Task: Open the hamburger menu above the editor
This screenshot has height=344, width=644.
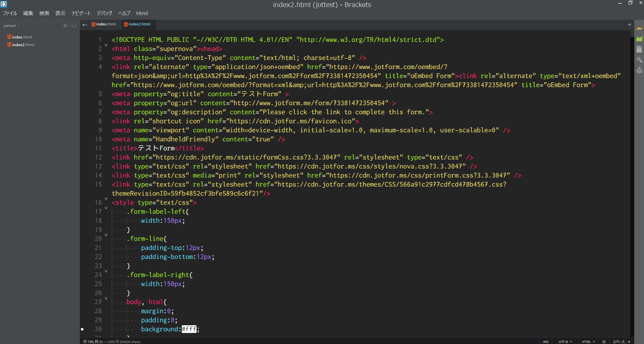Action: (x=629, y=24)
